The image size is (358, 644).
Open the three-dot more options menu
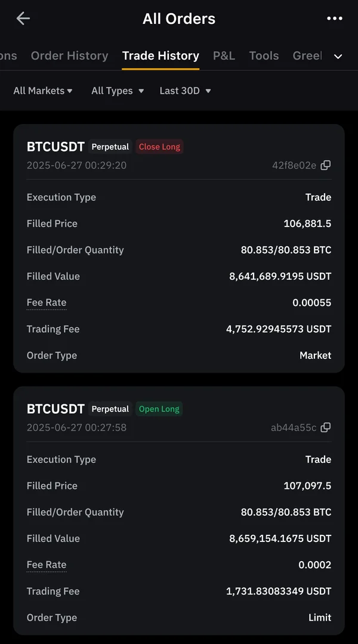pyautogui.click(x=335, y=18)
